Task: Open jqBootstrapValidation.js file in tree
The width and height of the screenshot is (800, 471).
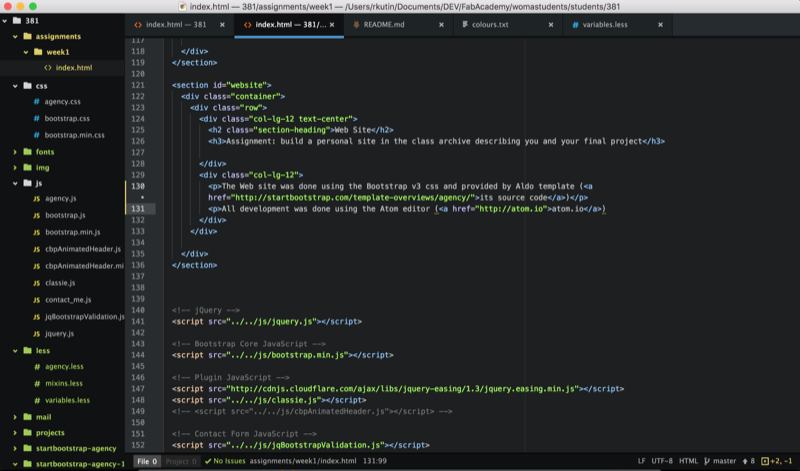Action: pyautogui.click(x=84, y=317)
